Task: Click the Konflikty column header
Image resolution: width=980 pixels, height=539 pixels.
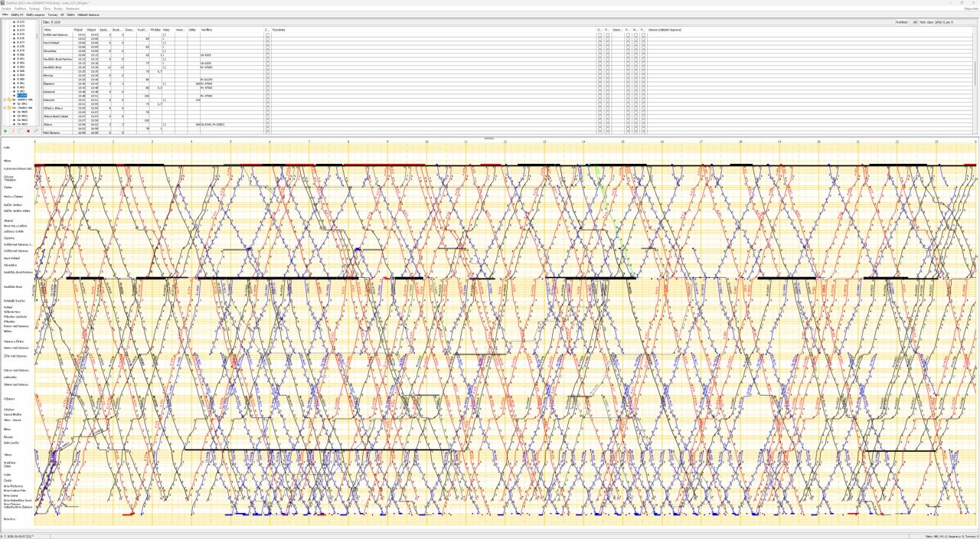Action: tap(207, 29)
